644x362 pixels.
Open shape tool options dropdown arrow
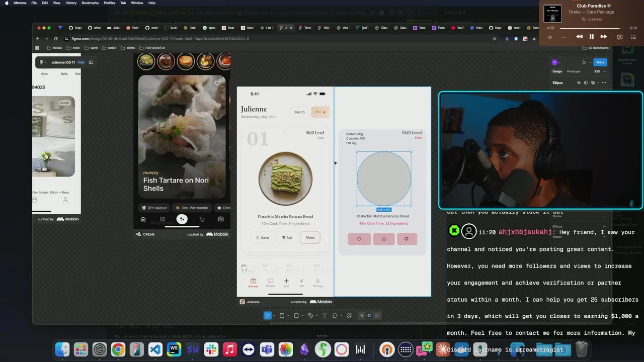(x=302, y=316)
